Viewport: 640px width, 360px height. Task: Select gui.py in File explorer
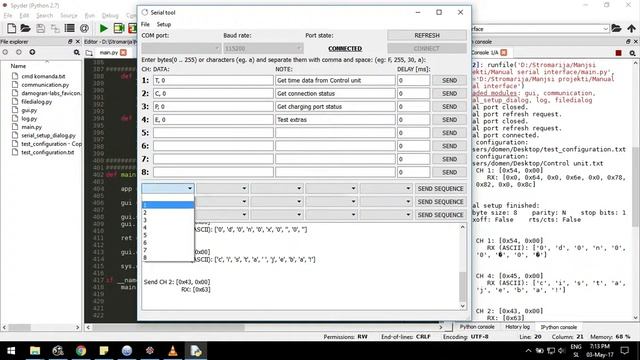[x=29, y=110]
